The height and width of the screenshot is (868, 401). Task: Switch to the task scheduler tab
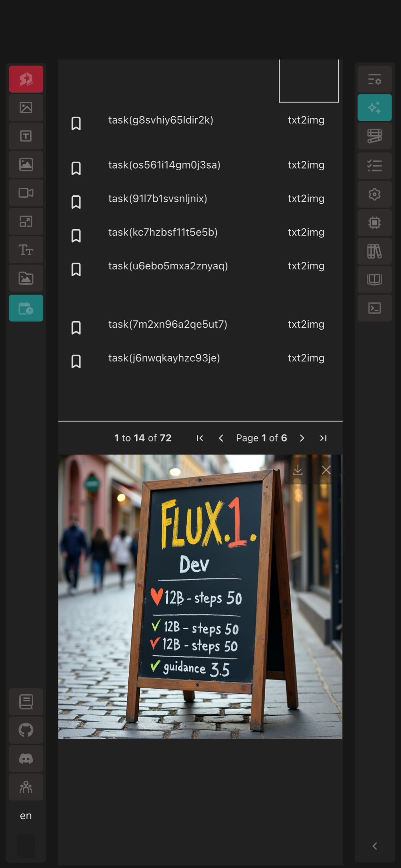click(26, 308)
